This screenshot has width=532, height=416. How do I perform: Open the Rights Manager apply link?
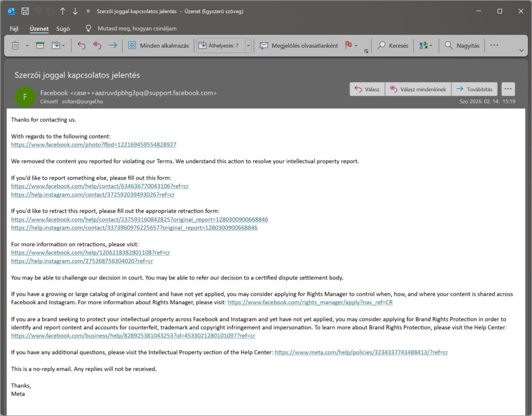(x=310, y=302)
